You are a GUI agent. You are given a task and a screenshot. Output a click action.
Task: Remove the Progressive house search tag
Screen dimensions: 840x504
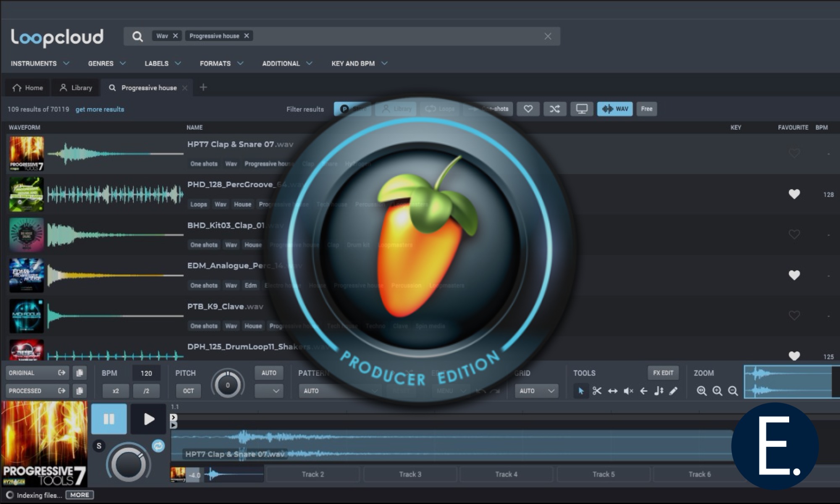tap(247, 36)
